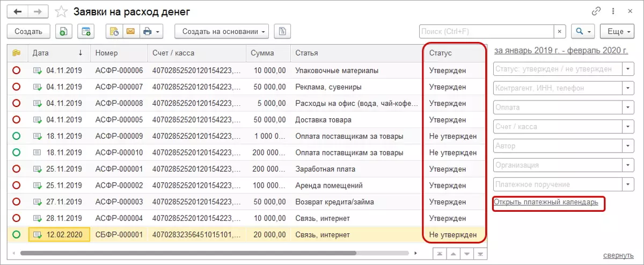
Task: Expand the Статус: утвержден / не утвержден filter dropdown
Action: coord(629,69)
